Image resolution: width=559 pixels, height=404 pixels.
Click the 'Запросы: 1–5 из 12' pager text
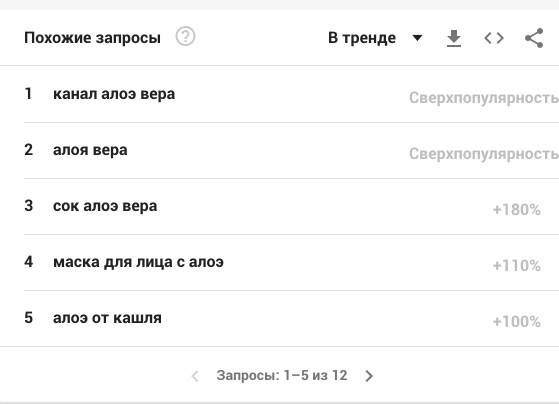tap(282, 375)
